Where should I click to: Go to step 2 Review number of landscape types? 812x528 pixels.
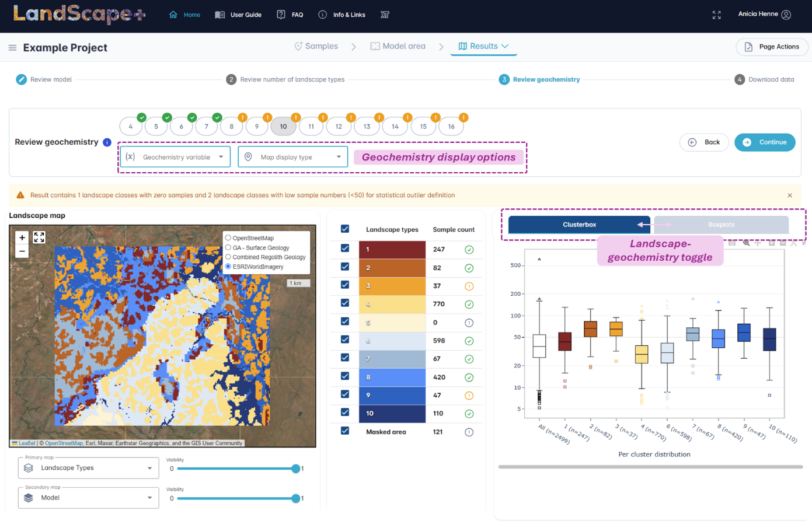285,79
